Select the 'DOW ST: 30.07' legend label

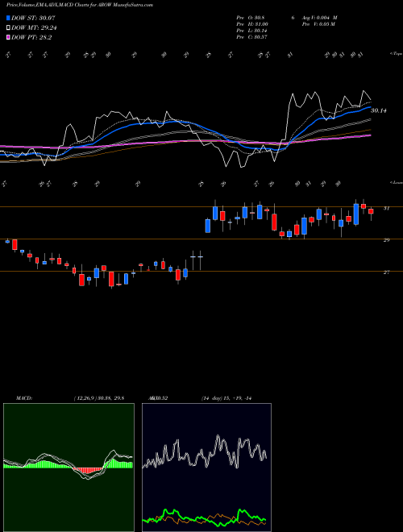coord(33,18)
